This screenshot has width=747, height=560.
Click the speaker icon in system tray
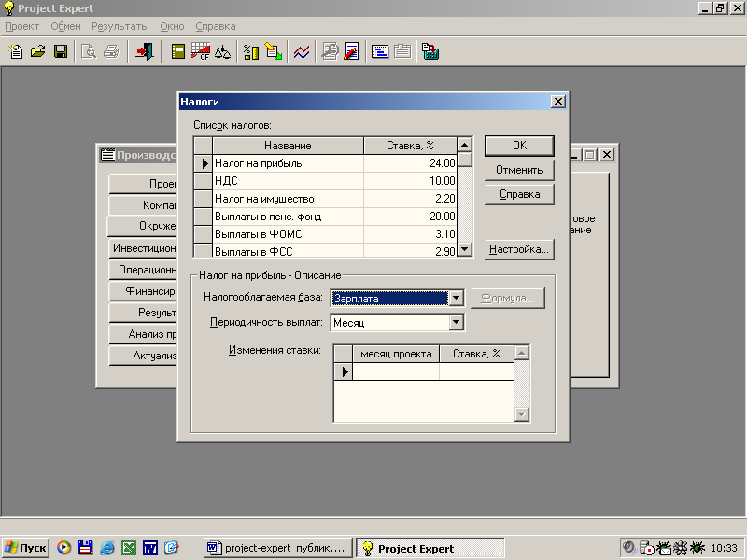point(629,548)
